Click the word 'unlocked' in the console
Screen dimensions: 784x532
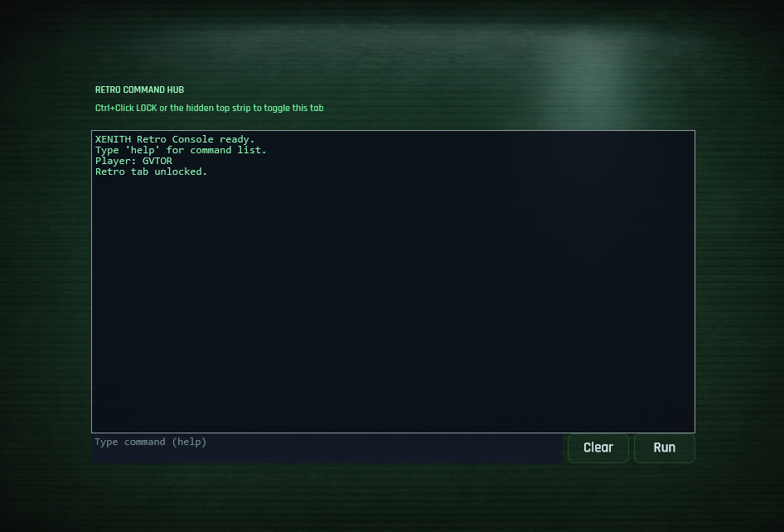click(x=178, y=172)
